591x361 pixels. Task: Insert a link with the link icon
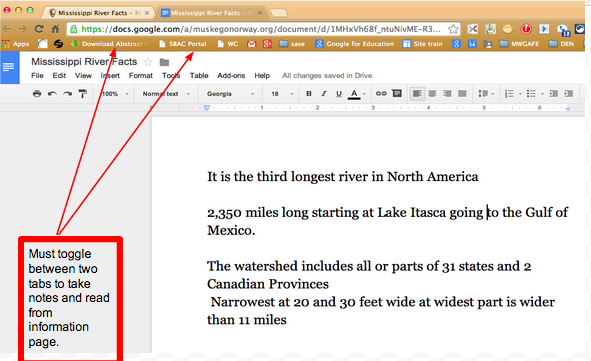(x=381, y=93)
